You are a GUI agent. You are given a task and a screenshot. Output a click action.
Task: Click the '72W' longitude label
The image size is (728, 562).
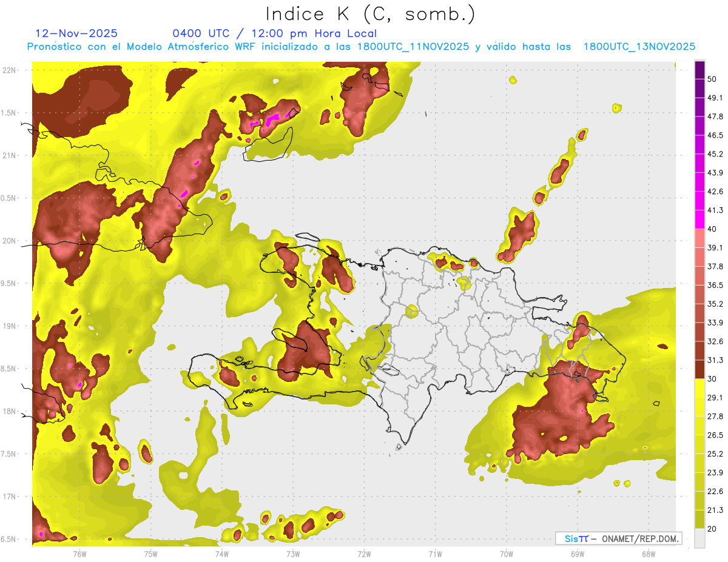pyautogui.click(x=364, y=554)
